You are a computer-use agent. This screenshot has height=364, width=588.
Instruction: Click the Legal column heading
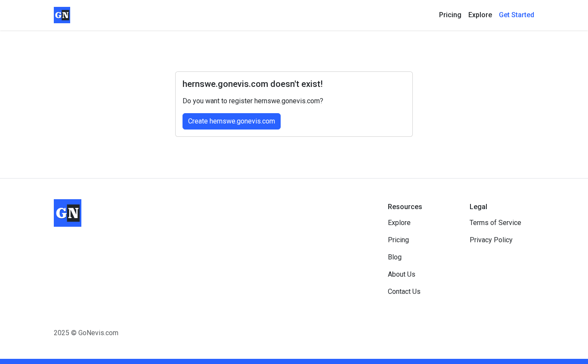pos(478,207)
